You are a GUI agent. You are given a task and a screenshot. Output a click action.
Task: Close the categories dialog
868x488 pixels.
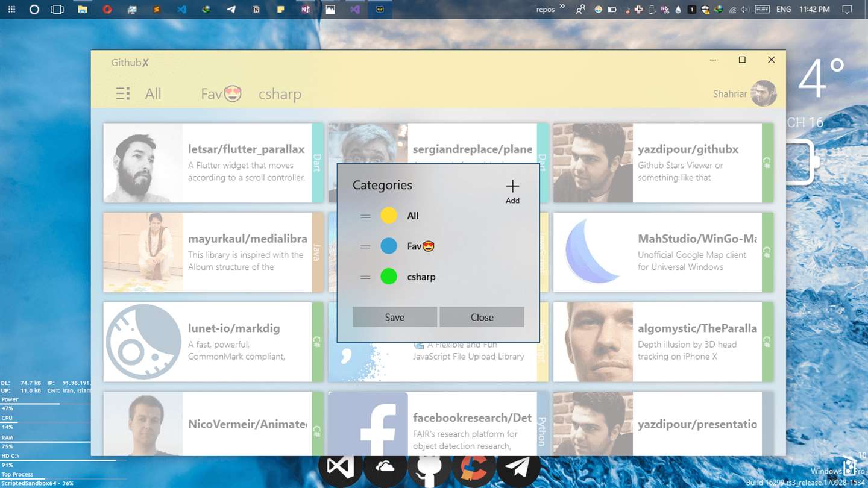tap(482, 317)
